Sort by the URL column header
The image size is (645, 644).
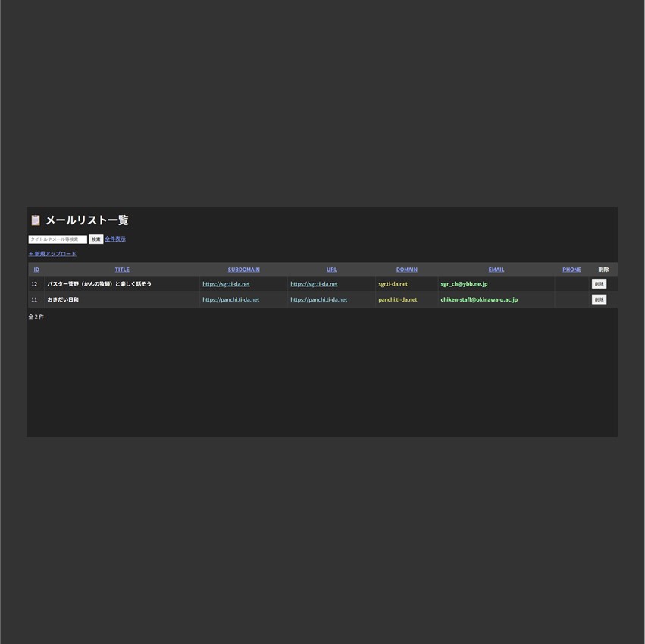(331, 270)
